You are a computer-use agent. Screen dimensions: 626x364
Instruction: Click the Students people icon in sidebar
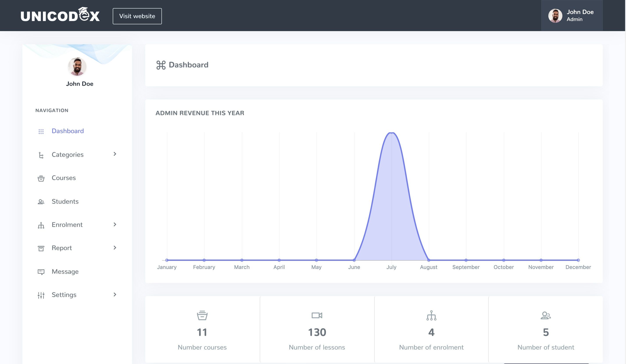(x=41, y=202)
